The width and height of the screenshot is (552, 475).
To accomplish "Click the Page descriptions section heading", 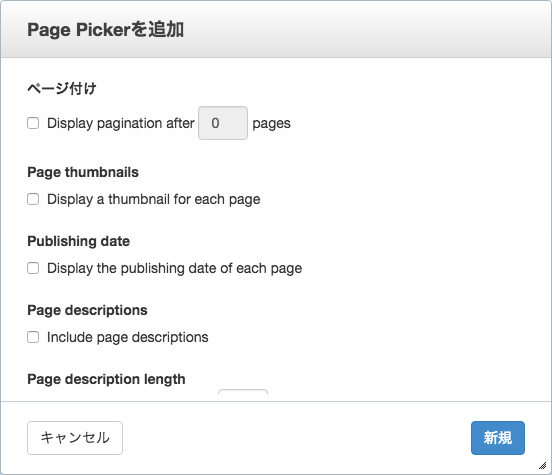I will tap(87, 310).
